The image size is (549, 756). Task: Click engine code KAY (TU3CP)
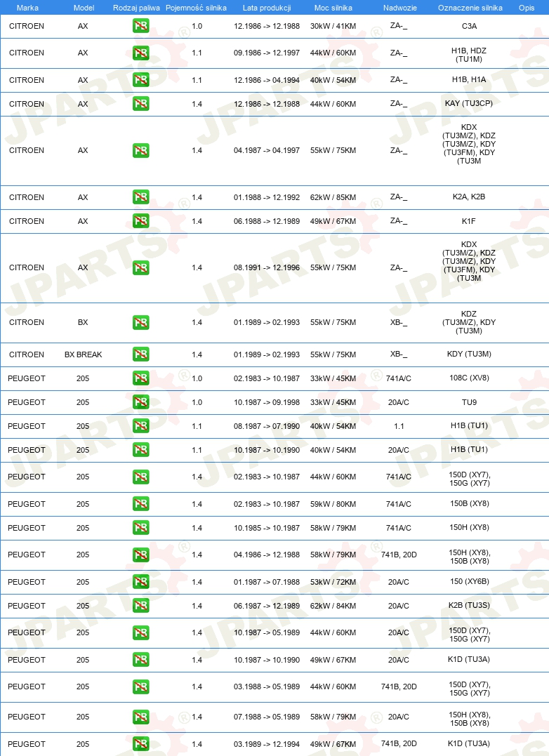[469, 103]
